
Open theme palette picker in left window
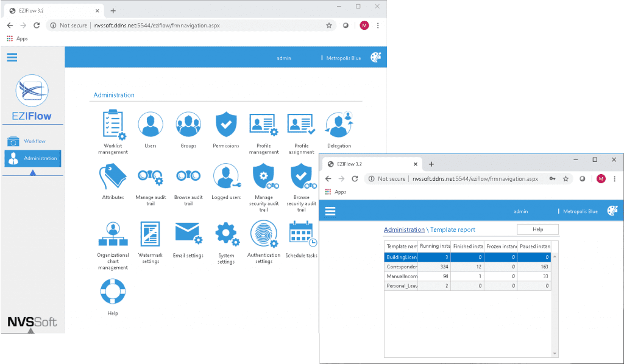click(x=375, y=57)
